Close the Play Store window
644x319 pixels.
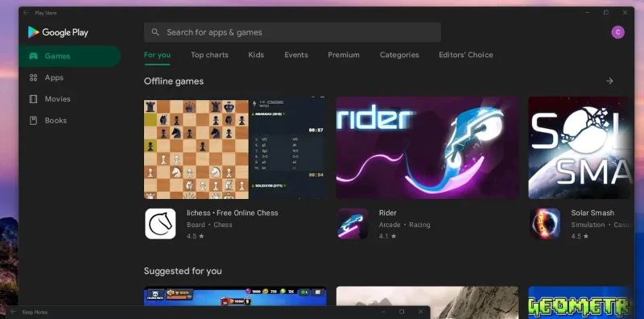[625, 13]
